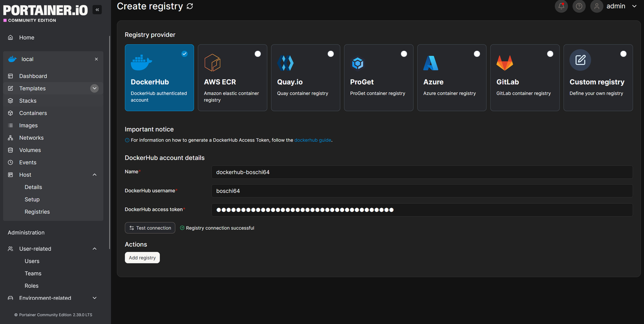Click the Quay.io logo
Screen dimensions: 644x324
(285, 63)
